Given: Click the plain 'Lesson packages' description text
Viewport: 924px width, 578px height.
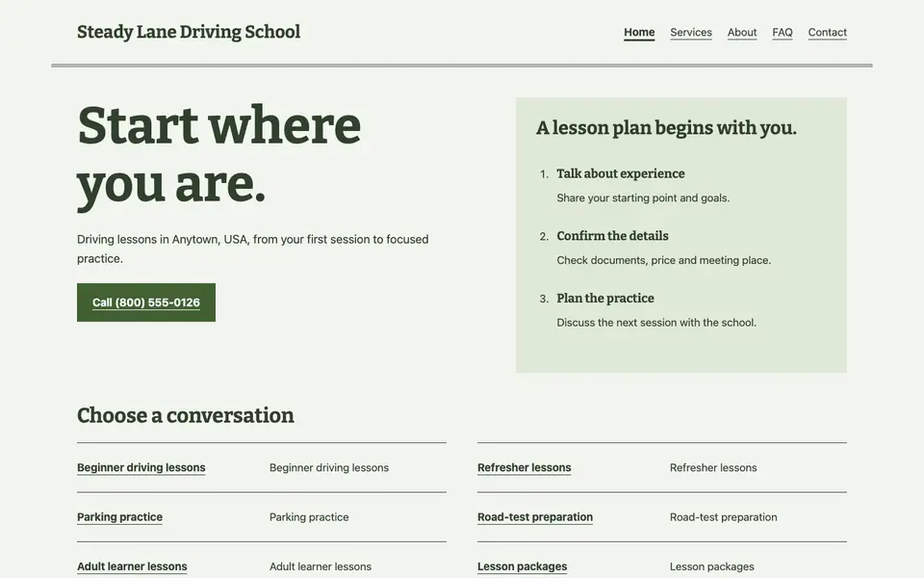Looking at the screenshot, I should click(x=712, y=566).
